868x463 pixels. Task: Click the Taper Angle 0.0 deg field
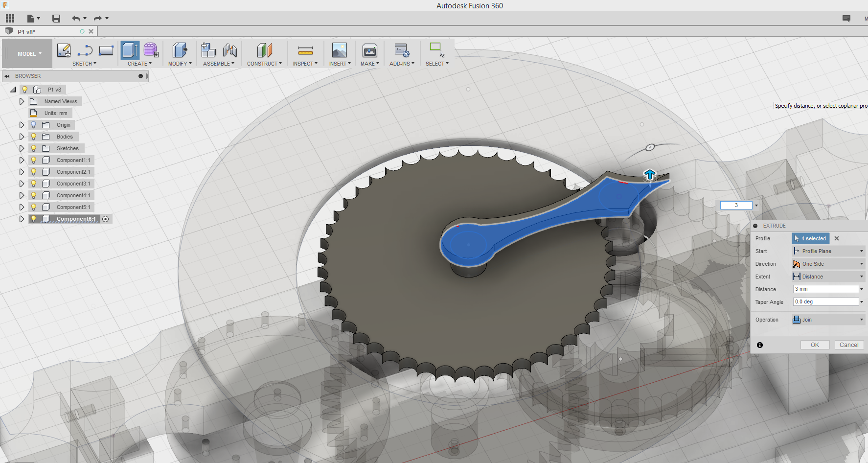pos(826,302)
